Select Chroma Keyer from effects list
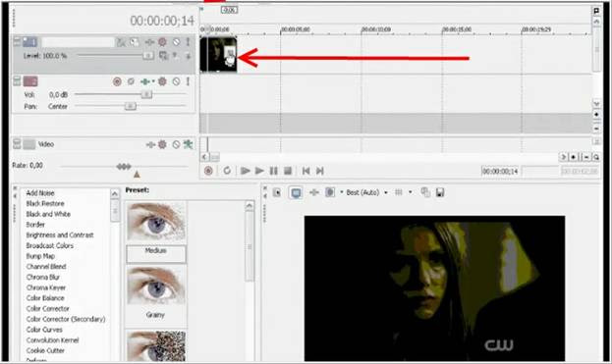The height and width of the screenshot is (364, 612). [46, 287]
